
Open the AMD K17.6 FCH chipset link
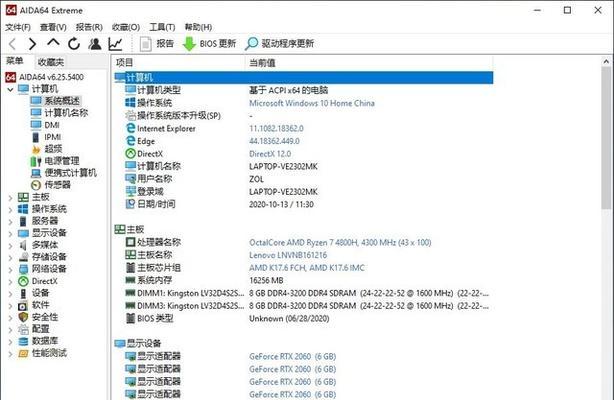[307, 268]
